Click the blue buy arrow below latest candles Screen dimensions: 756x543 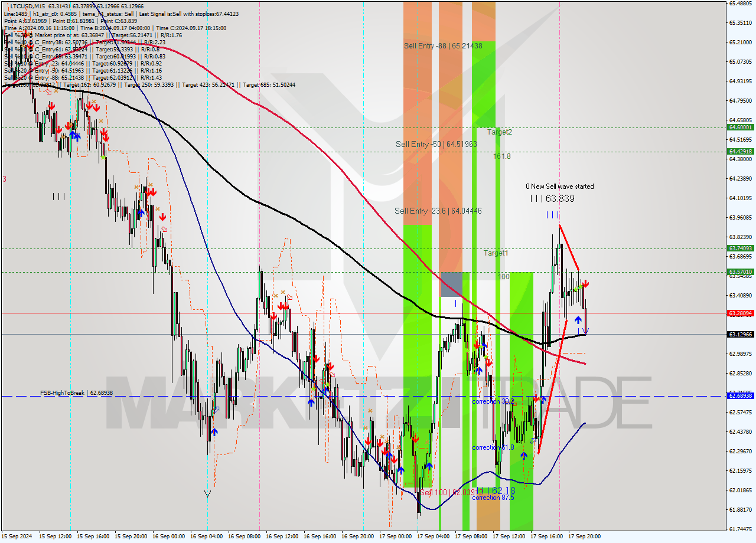578,320
